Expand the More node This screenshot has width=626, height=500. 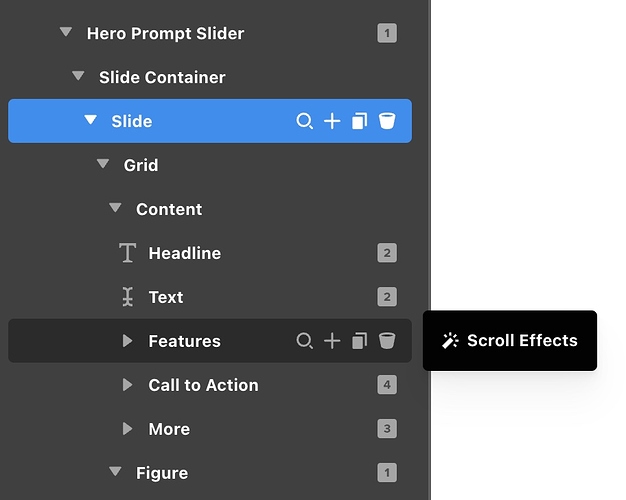coord(127,429)
